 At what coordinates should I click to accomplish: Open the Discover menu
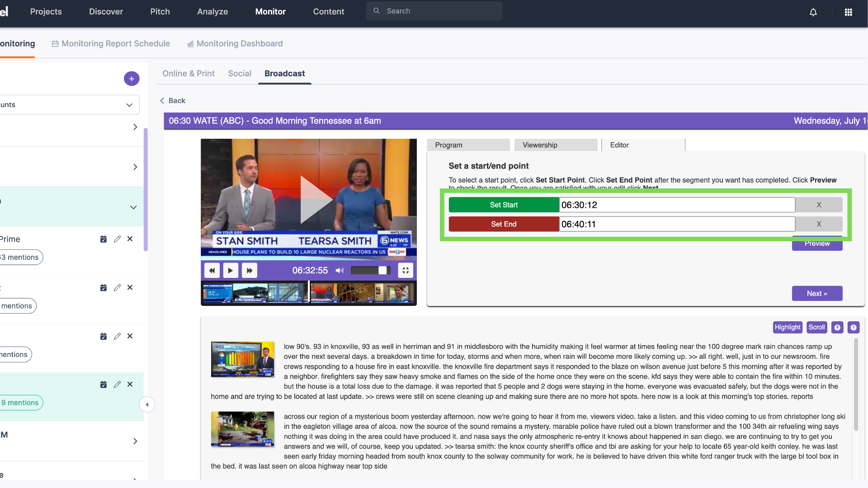coord(106,12)
